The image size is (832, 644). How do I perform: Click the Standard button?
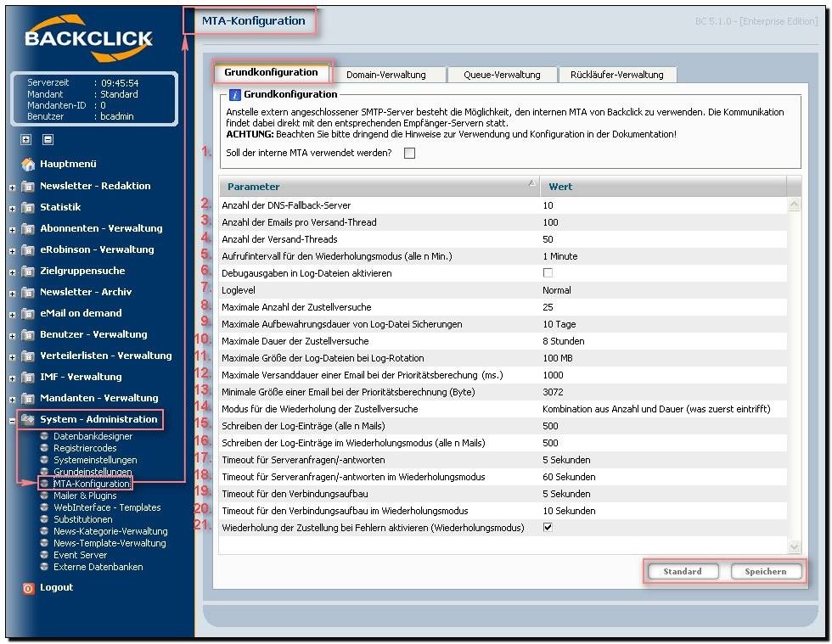(683, 571)
